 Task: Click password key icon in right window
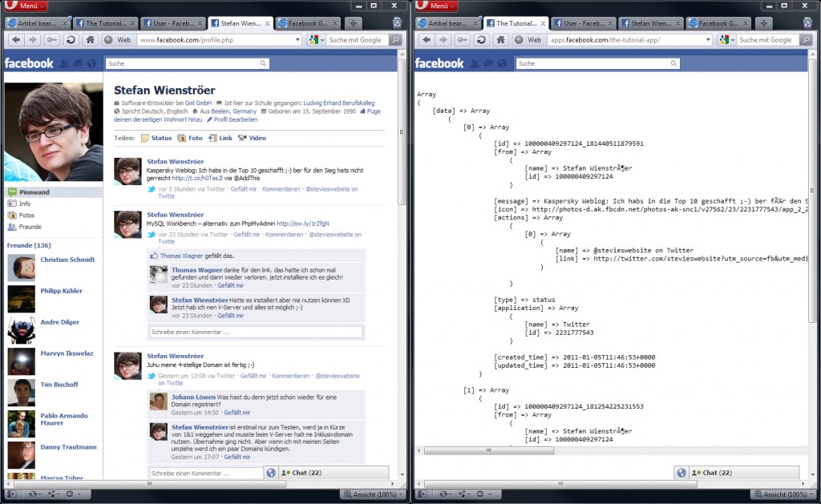click(x=462, y=40)
